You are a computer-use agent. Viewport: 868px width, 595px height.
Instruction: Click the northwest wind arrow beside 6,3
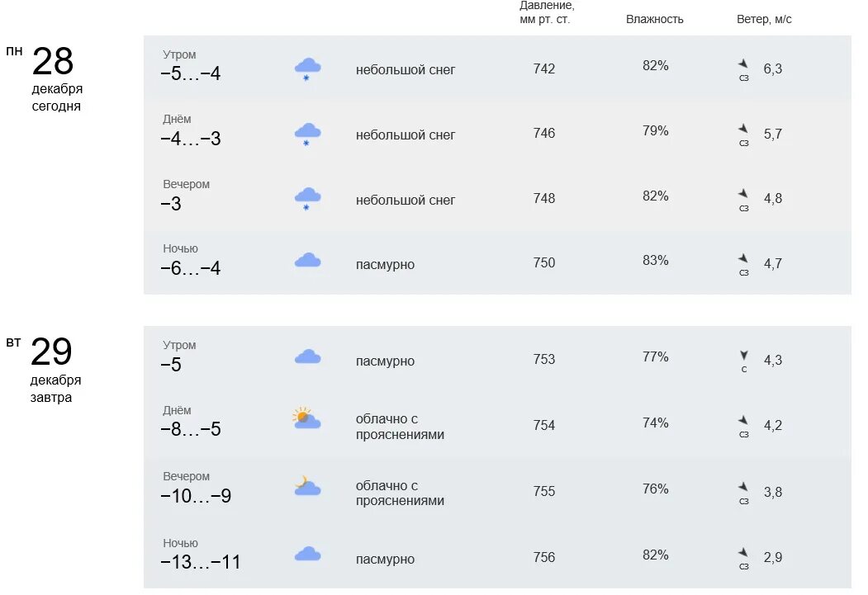coord(743,64)
